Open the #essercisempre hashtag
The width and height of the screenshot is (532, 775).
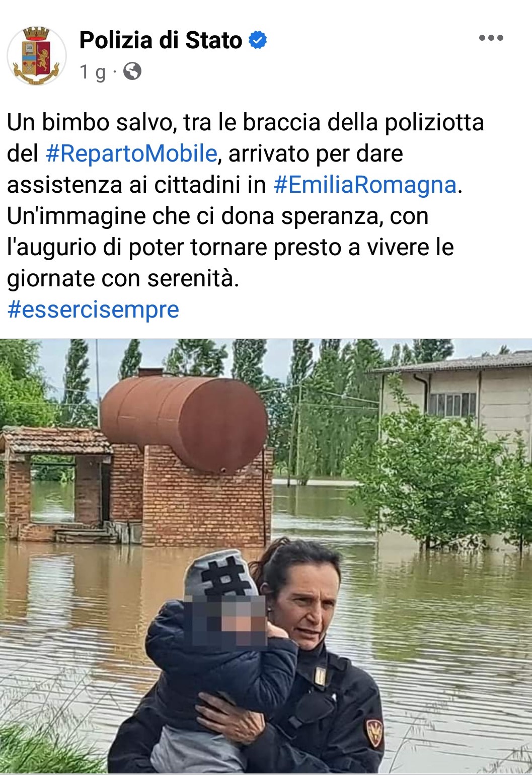point(93,309)
